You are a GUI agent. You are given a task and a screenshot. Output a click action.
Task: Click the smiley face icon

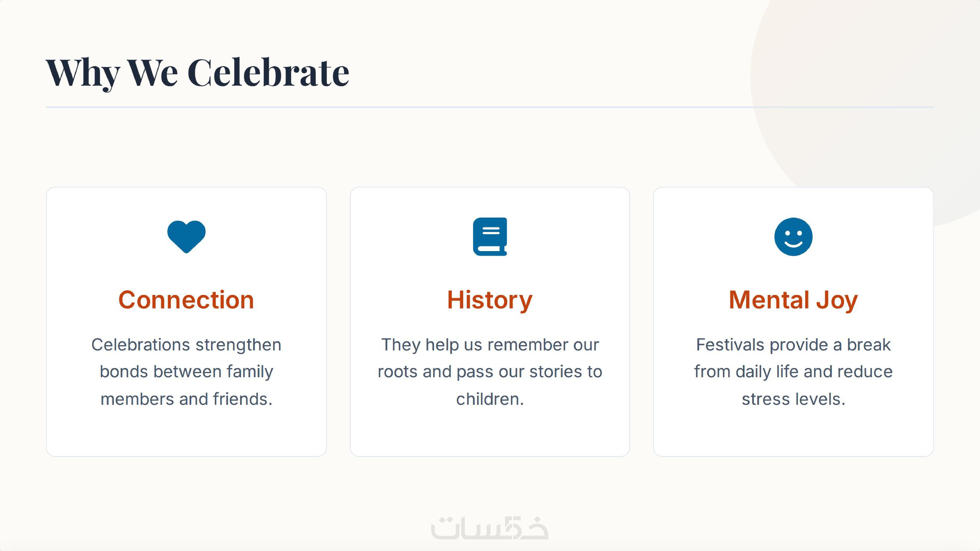(x=793, y=237)
